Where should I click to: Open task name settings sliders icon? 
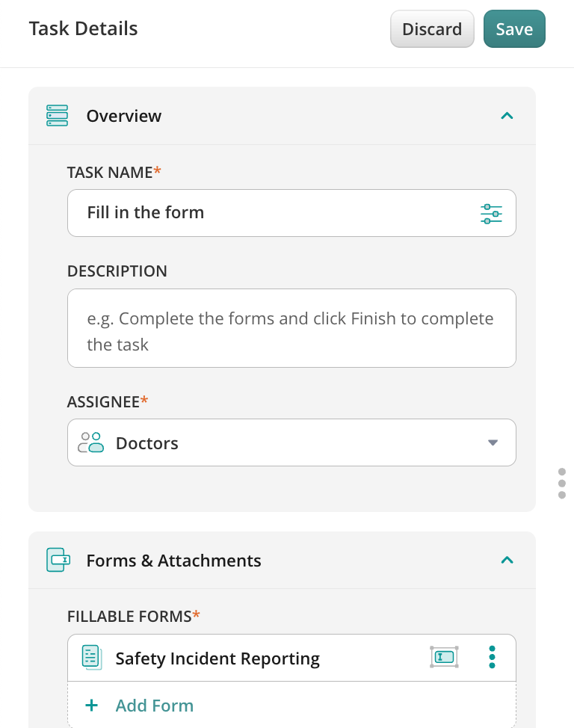pyautogui.click(x=491, y=213)
